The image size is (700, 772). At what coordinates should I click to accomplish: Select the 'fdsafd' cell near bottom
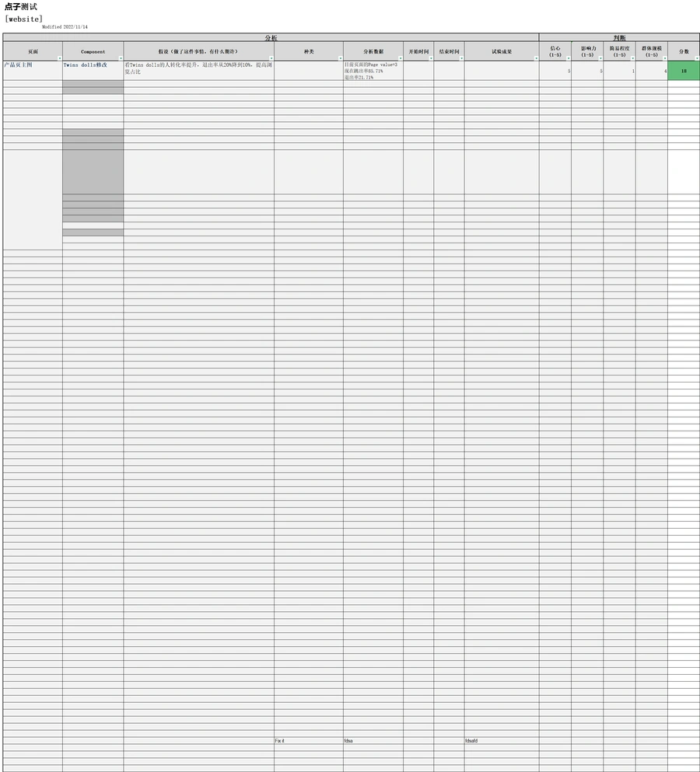tap(502, 740)
